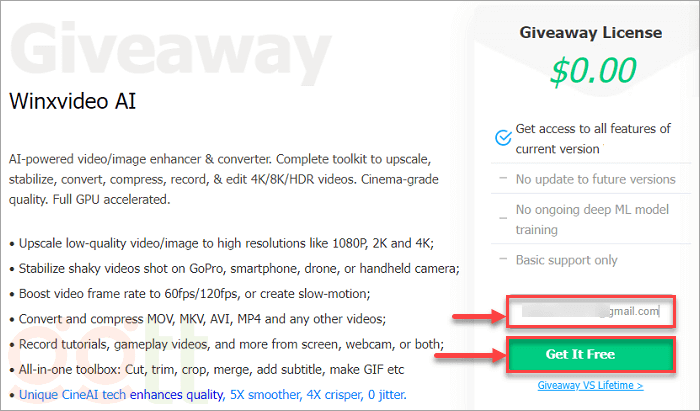
Task: Click the Get access to all features text
Action: (593, 139)
